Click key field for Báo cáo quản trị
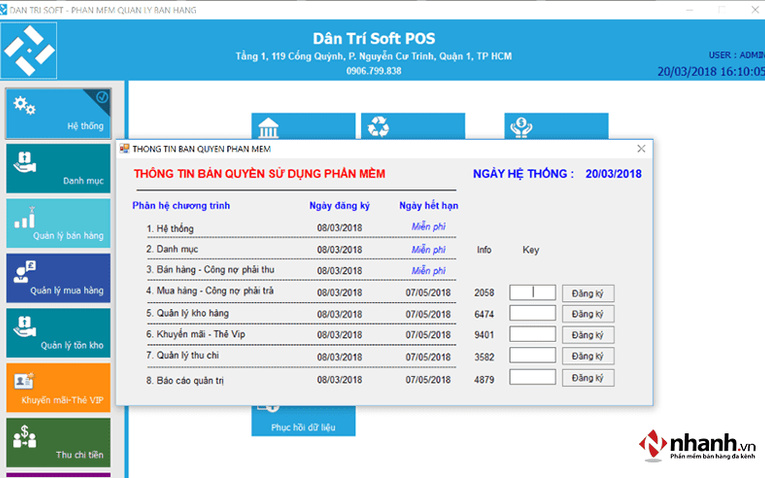Screen dimensions: 765x478 532,377
